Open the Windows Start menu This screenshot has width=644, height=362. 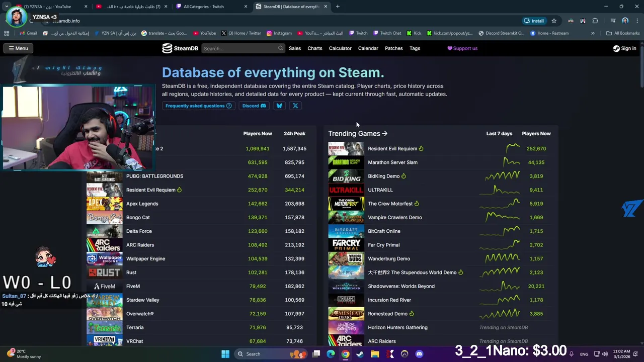(225, 354)
